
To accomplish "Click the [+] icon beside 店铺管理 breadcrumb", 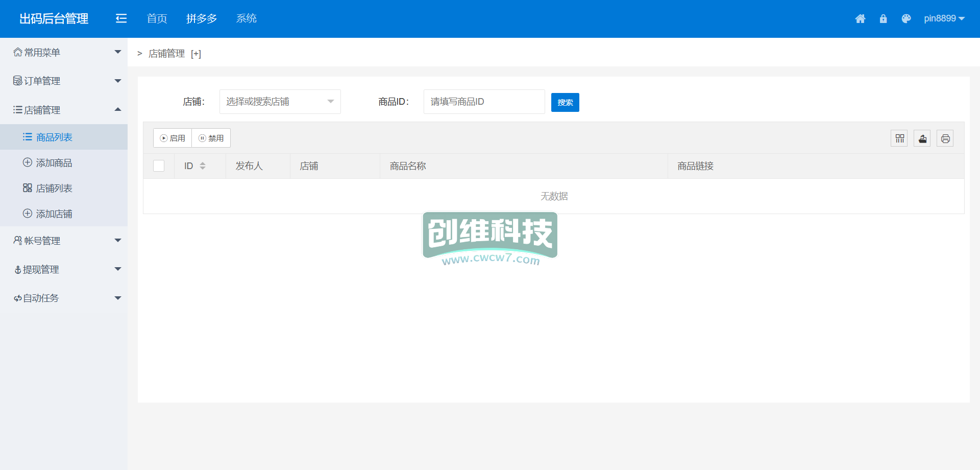I will point(196,54).
